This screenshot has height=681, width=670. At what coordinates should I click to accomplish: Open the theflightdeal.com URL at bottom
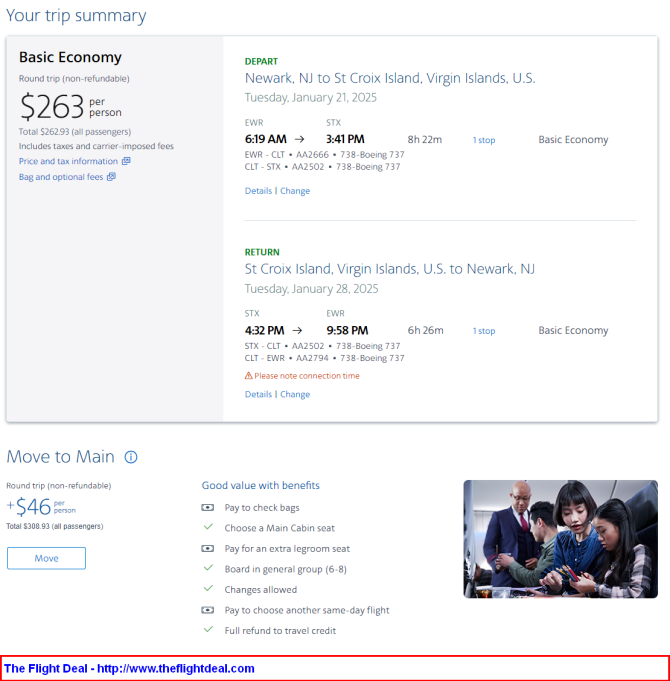175,668
